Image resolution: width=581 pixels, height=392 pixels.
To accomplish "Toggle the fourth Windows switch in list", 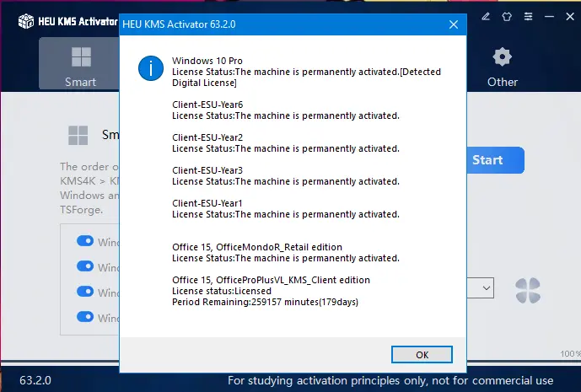I will 85,316.
